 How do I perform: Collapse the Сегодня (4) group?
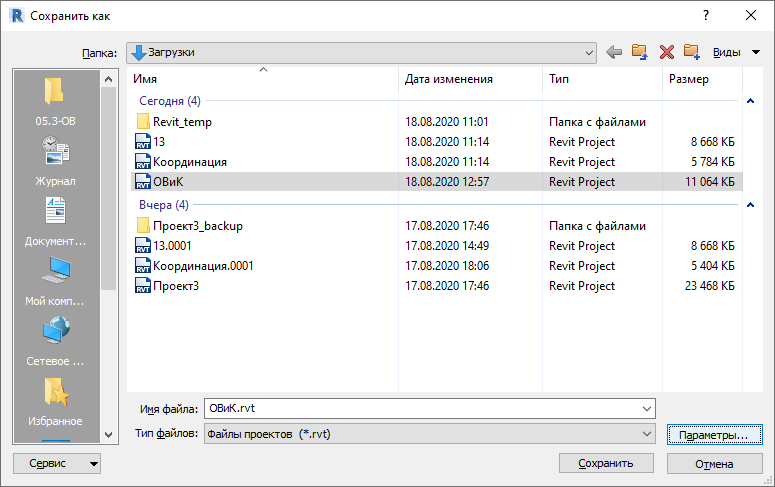pos(750,101)
